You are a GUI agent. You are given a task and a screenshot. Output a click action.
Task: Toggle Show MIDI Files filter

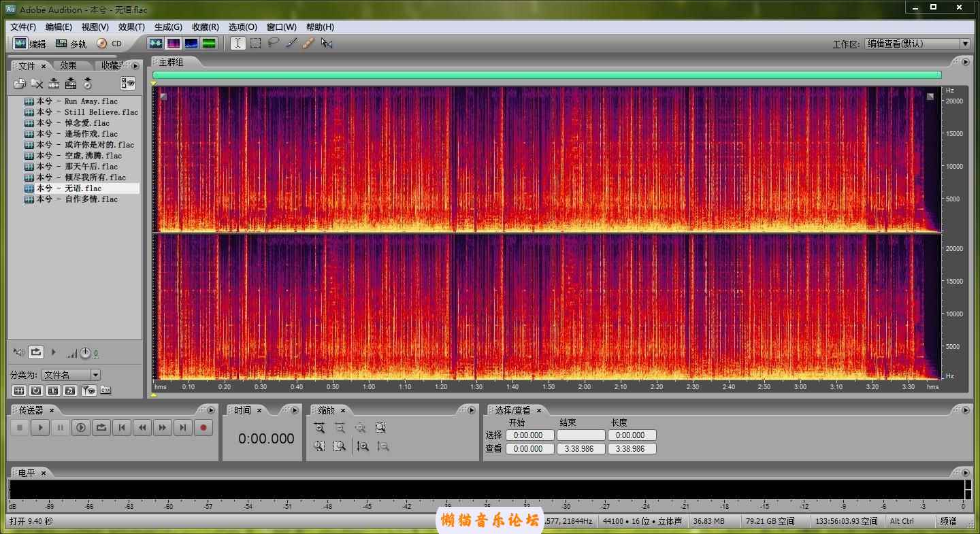click(70, 390)
